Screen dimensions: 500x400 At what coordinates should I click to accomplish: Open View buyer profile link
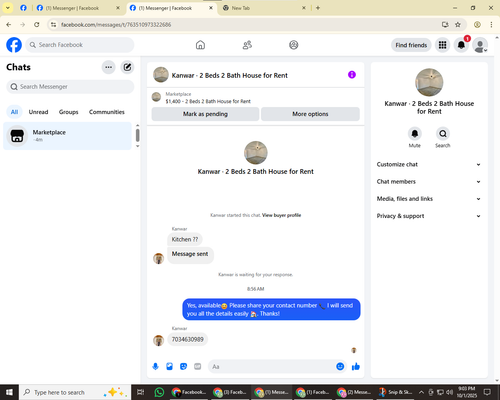pyautogui.click(x=281, y=215)
